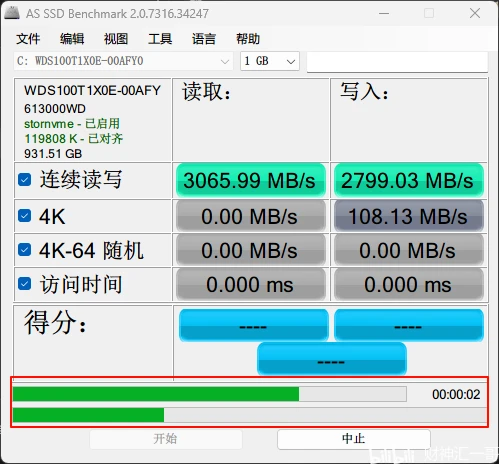Click the 读取: column header
This screenshot has width=499, height=464.
[206, 92]
